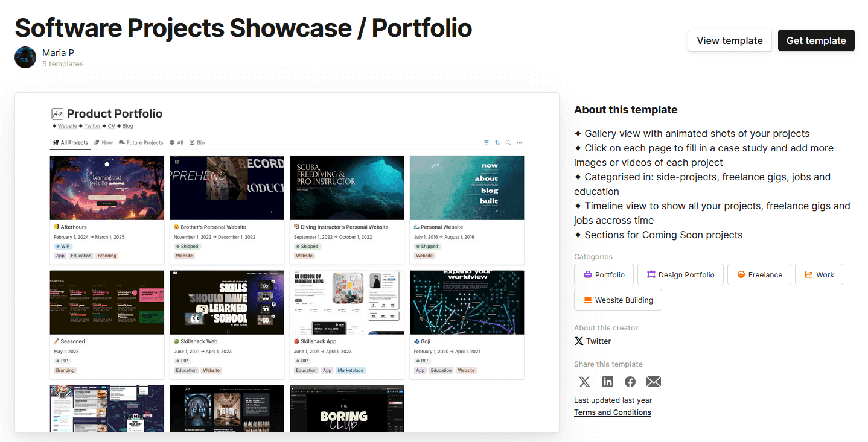Click the View template button

[x=730, y=40]
